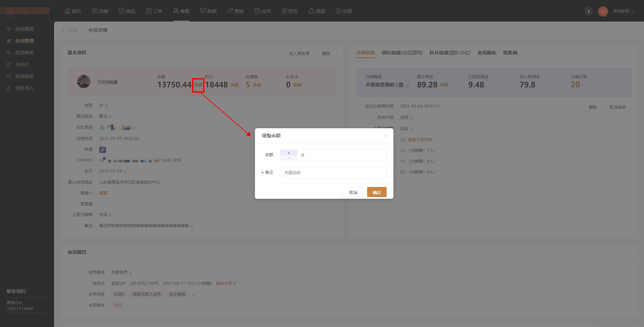Screen dimensions: 644x327
Task: Click the orange account avatar icon
Action: pyautogui.click(x=603, y=11)
